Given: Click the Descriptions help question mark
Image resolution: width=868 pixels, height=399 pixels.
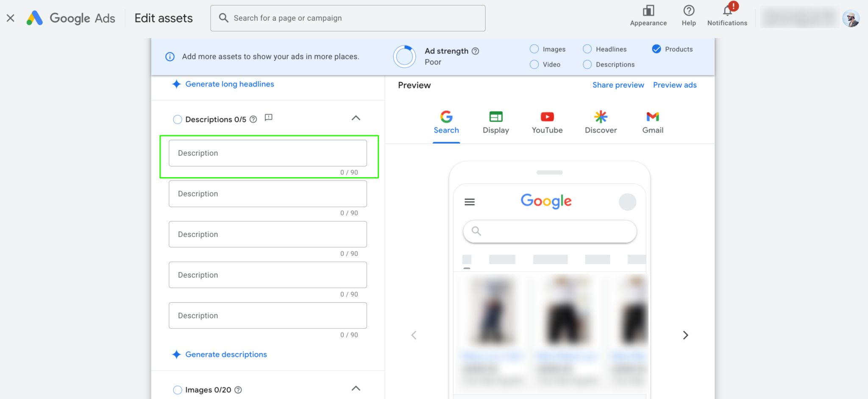Looking at the screenshot, I should click(253, 119).
